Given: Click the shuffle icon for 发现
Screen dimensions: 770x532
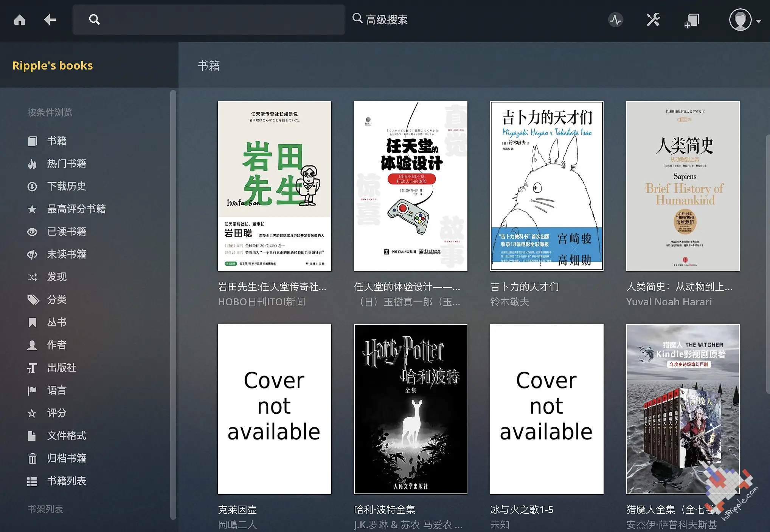Looking at the screenshot, I should coord(33,277).
